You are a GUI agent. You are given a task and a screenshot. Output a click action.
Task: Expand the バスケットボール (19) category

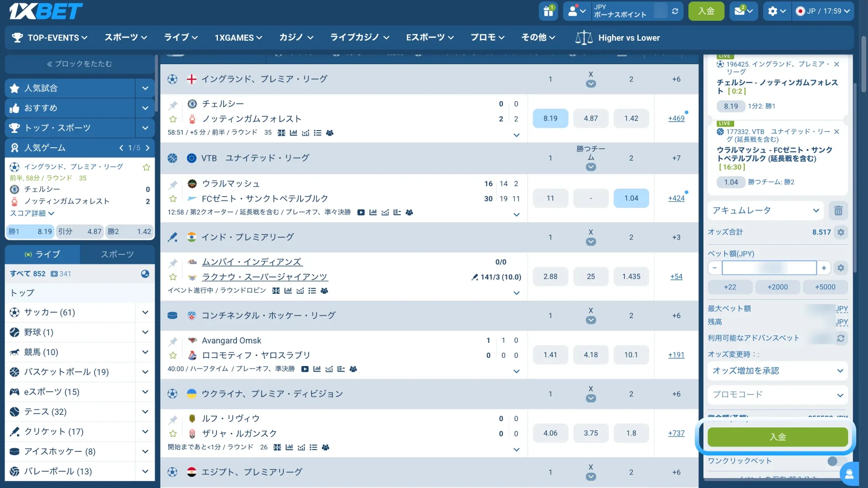[145, 372]
